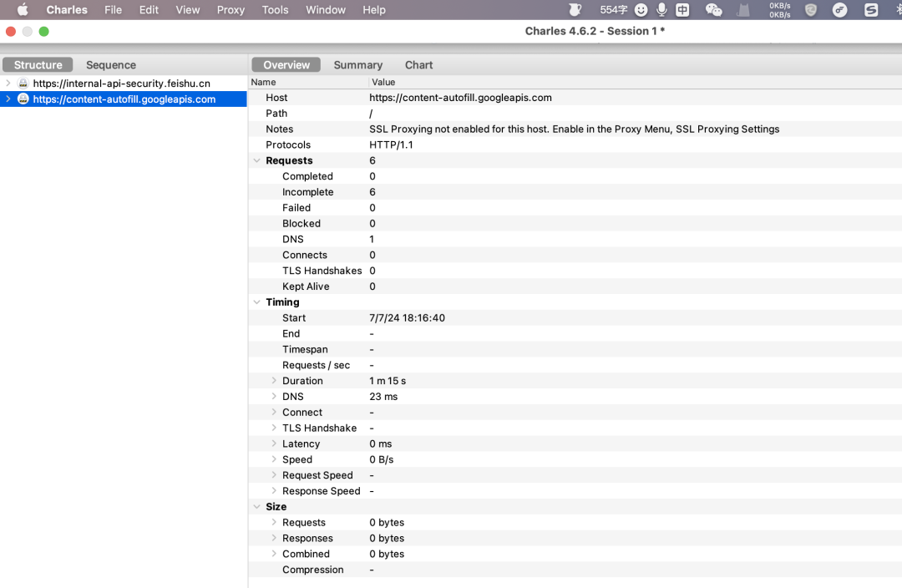Expand the Combined size row
The width and height of the screenshot is (902, 588).
(274, 554)
